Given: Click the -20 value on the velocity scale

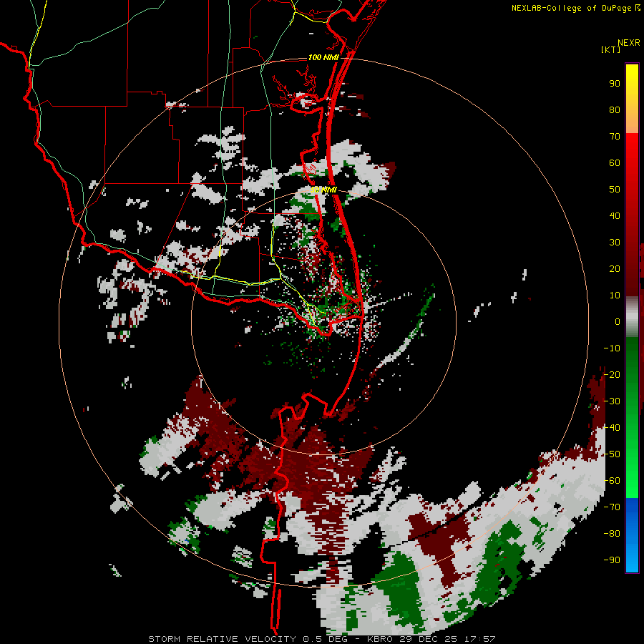Looking at the screenshot, I should 612,374.
